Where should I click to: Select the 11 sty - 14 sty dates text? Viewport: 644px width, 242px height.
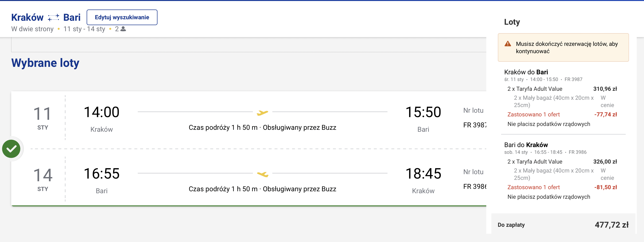tap(84, 29)
